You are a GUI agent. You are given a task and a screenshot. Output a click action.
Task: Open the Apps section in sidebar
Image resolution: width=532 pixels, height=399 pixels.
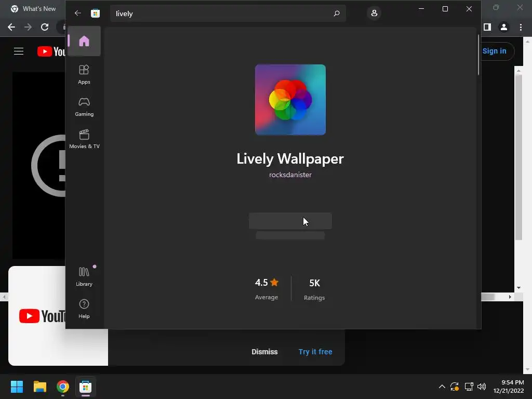(x=84, y=74)
